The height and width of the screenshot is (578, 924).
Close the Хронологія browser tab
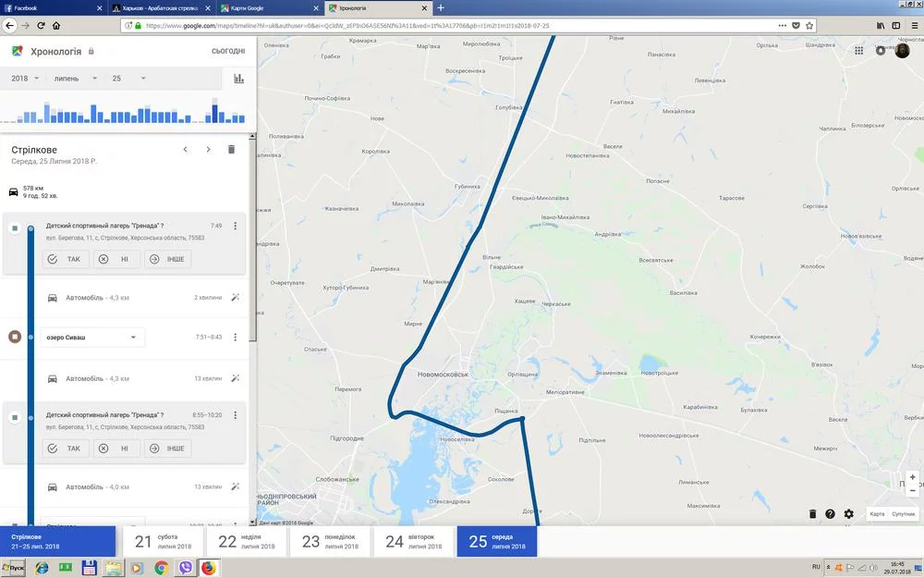pos(424,8)
